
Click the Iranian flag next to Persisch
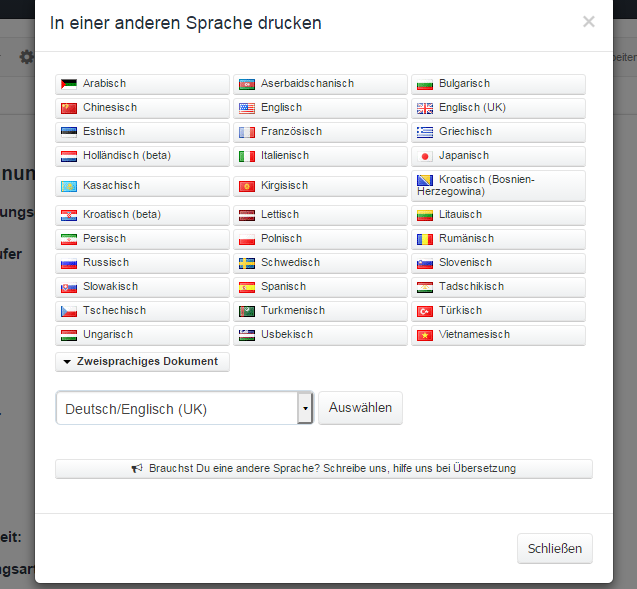(69, 239)
